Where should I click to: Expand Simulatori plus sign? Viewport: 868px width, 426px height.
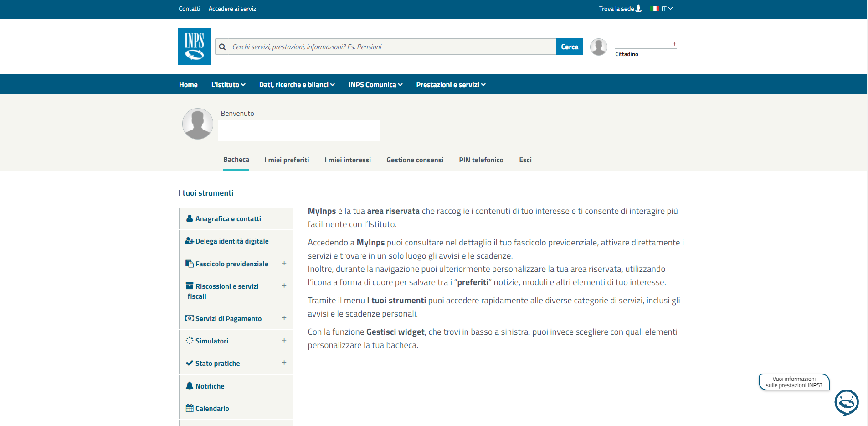(x=284, y=340)
